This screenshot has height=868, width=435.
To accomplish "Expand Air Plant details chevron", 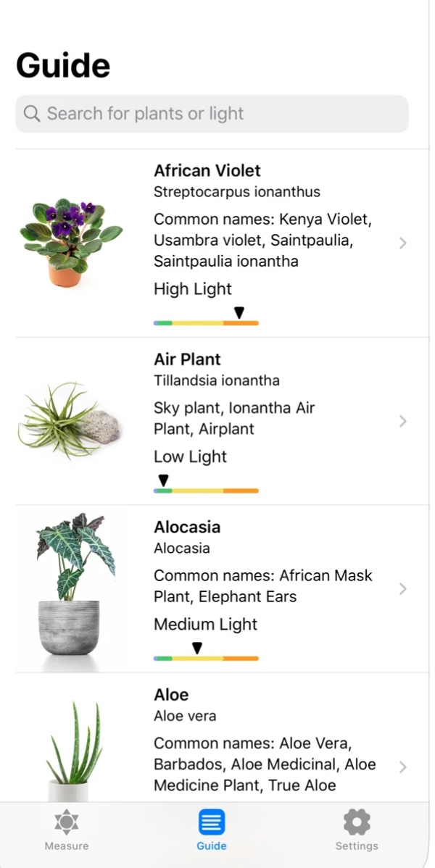I will point(403,422).
